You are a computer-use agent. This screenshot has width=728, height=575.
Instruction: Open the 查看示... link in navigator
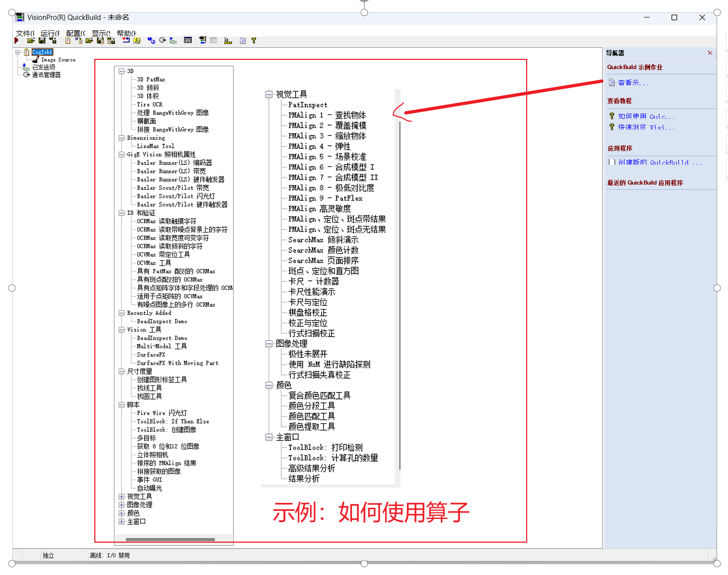point(633,83)
